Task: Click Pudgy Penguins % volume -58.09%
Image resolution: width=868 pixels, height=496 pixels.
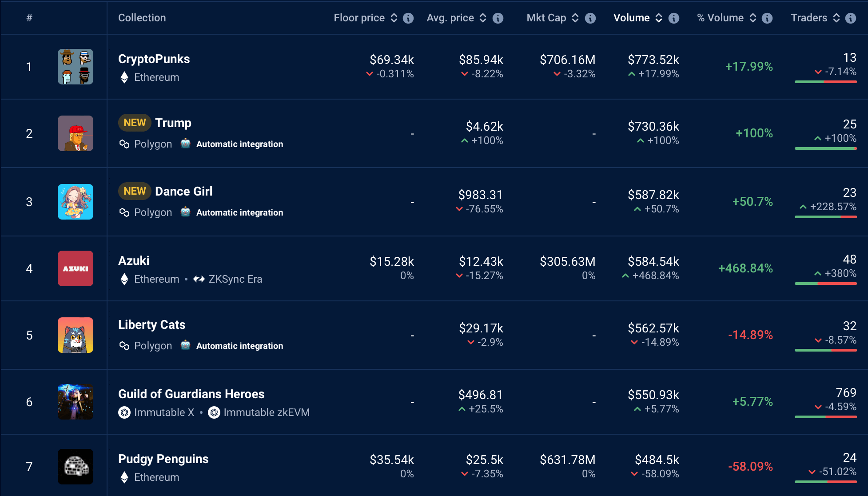Action: click(x=751, y=467)
